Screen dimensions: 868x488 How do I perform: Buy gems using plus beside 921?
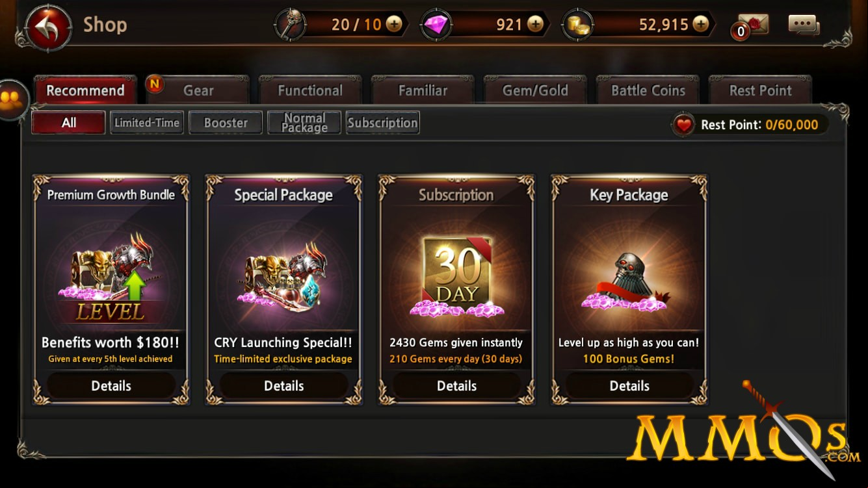(x=535, y=25)
